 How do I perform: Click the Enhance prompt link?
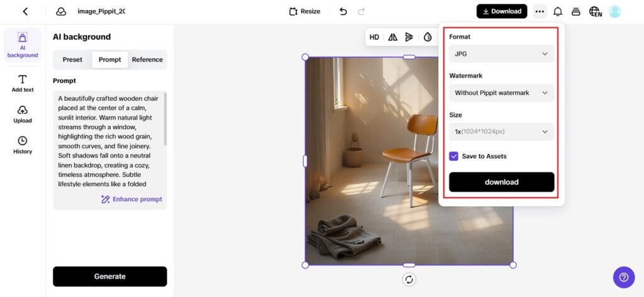pyautogui.click(x=131, y=199)
